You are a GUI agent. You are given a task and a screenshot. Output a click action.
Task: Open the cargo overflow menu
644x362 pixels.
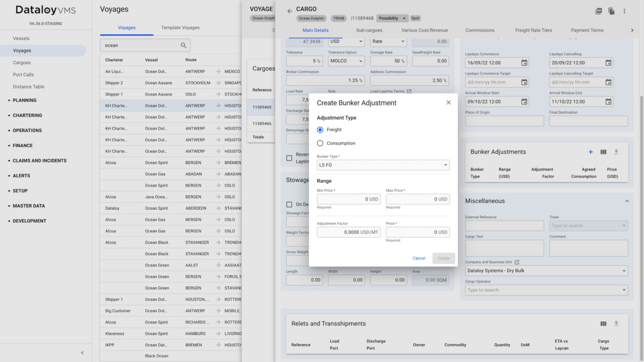point(624,11)
